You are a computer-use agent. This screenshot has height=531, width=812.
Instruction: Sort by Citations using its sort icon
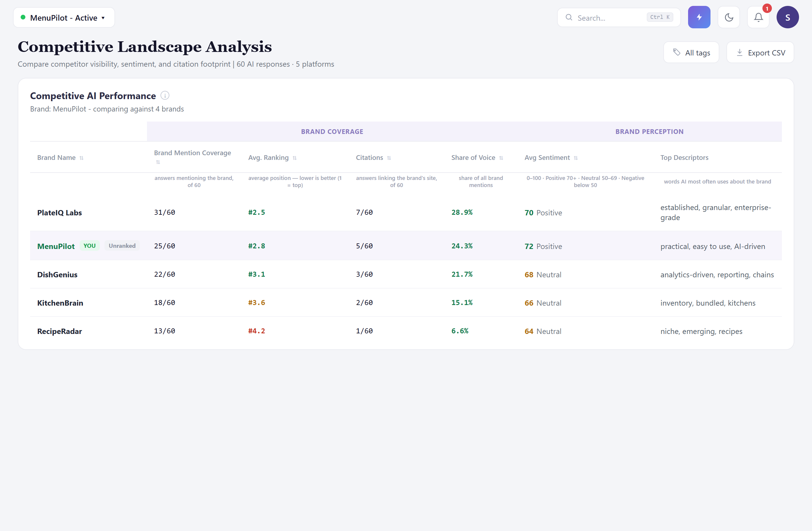point(389,158)
